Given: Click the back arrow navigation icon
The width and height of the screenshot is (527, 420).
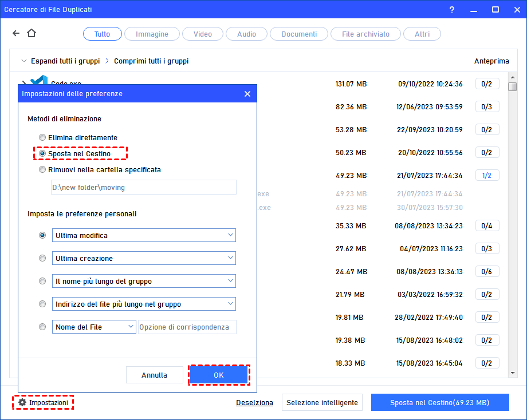Looking at the screenshot, I should point(15,33).
